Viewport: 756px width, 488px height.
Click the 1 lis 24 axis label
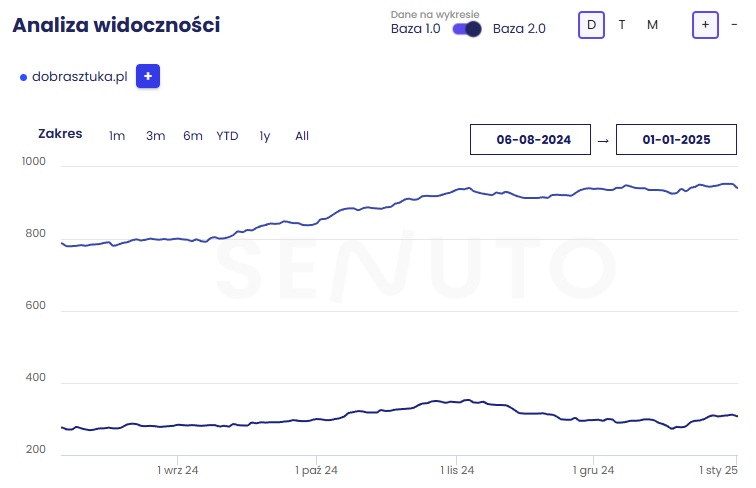tap(457, 470)
